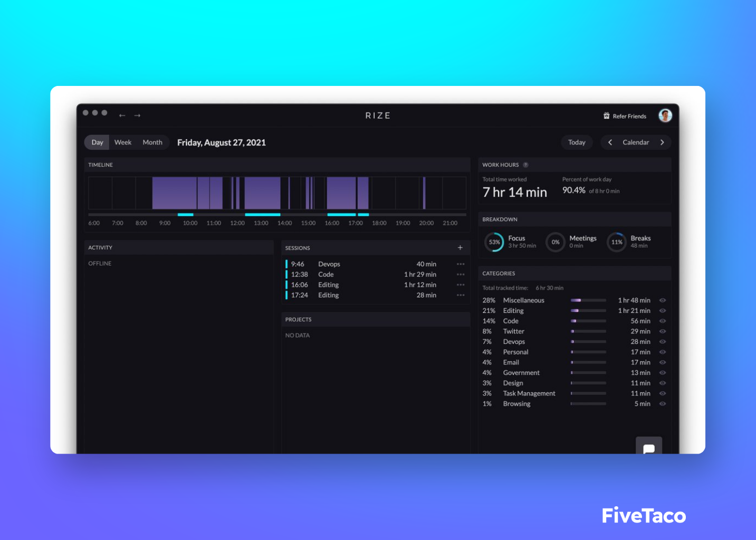Toggle visibility of Email category
This screenshot has height=540, width=756.
pyautogui.click(x=663, y=362)
